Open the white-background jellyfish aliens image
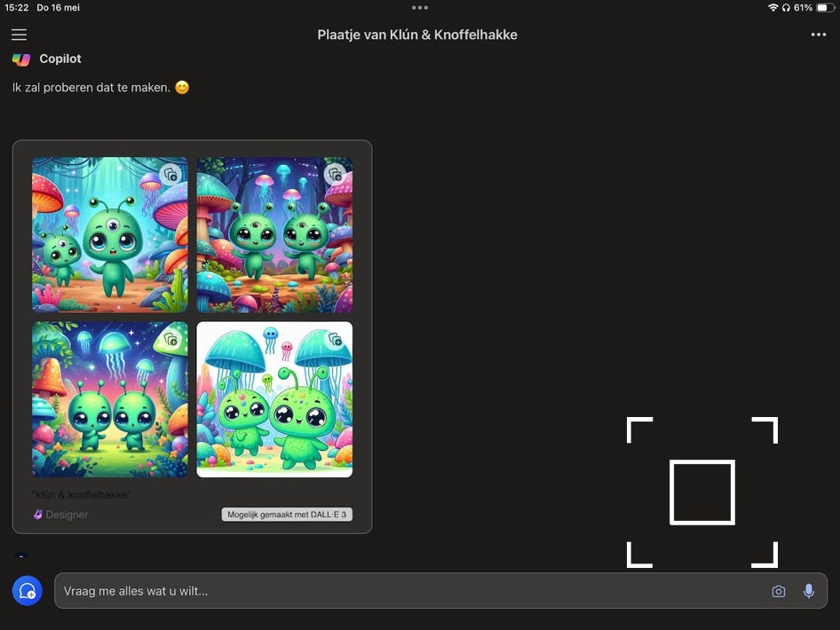The width and height of the screenshot is (840, 630). pos(274,399)
